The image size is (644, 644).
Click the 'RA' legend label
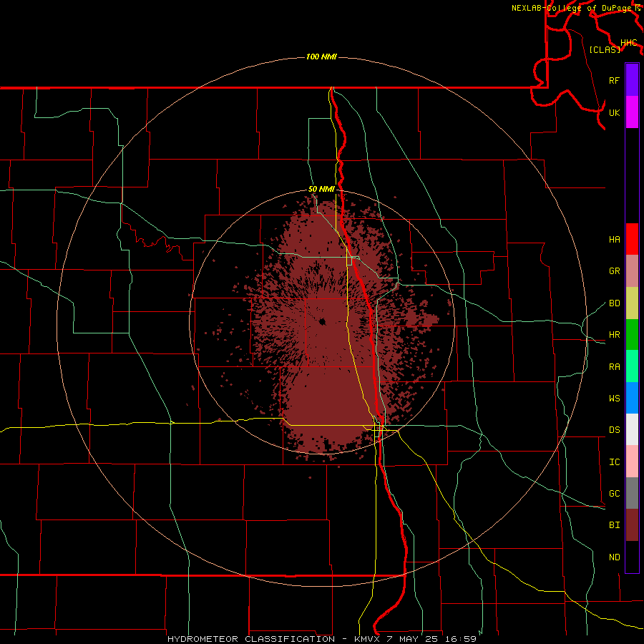click(614, 367)
